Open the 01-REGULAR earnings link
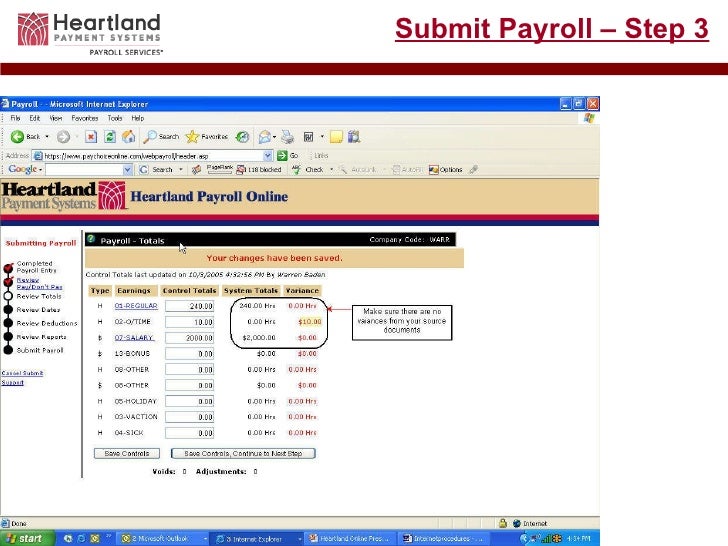This screenshot has height=546, width=728. coord(136,306)
